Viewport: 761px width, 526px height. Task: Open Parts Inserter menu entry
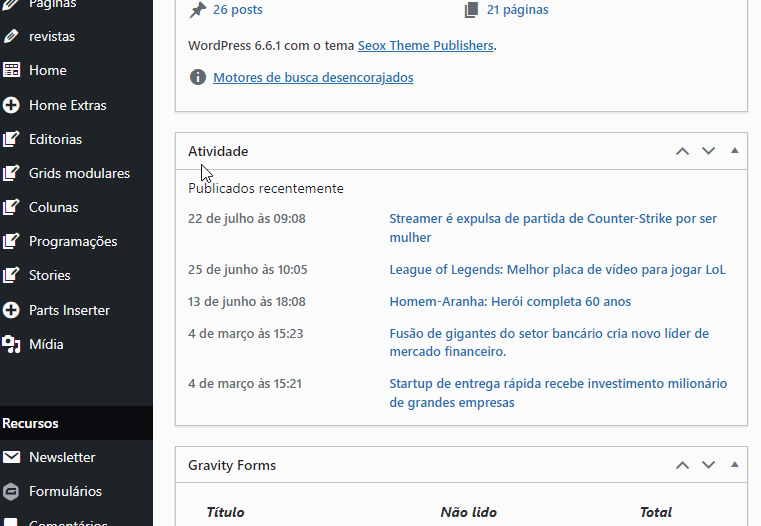tap(69, 310)
